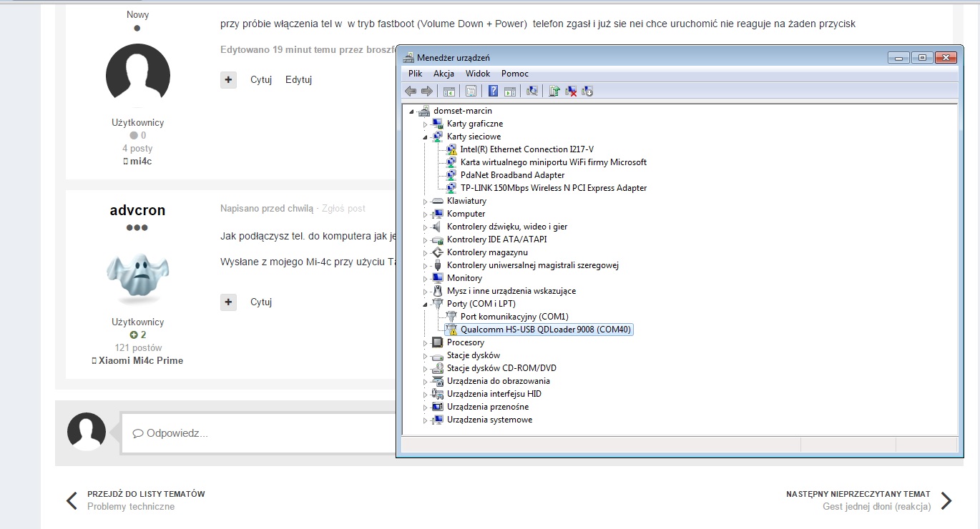This screenshot has width=980, height=529.
Task: Click Scan for hardware changes icon
Action: pos(531,91)
